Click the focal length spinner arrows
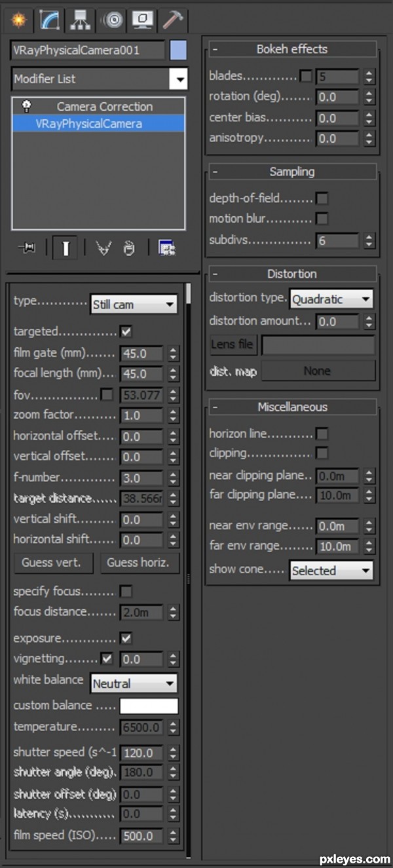 point(173,374)
